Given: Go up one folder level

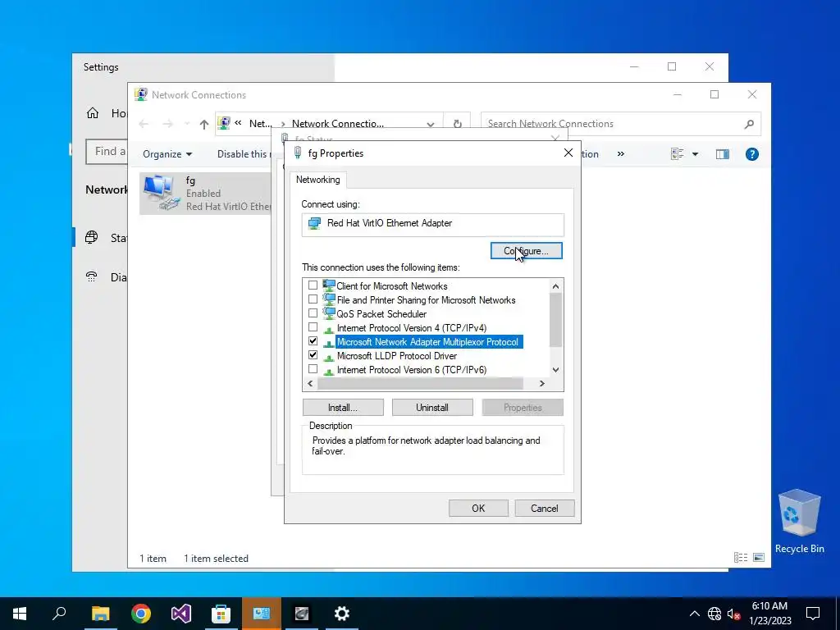Looking at the screenshot, I should (x=203, y=125).
